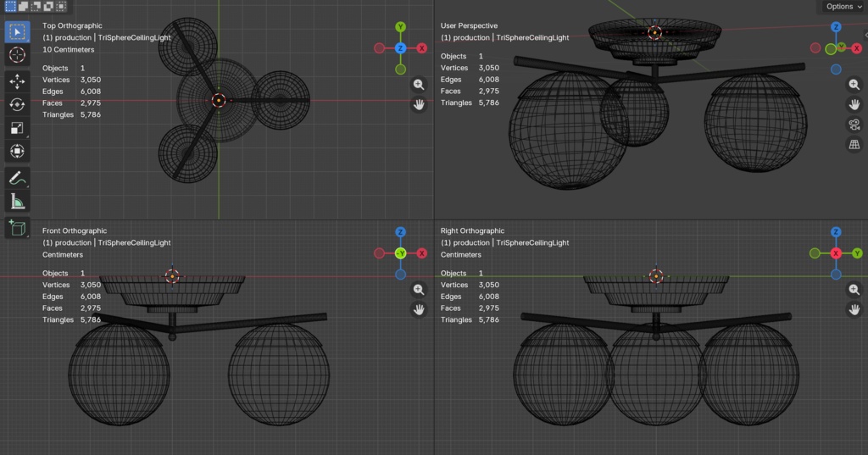Click the 'Top Orthographic' view label
The height and width of the screenshot is (455, 868).
[72, 25]
